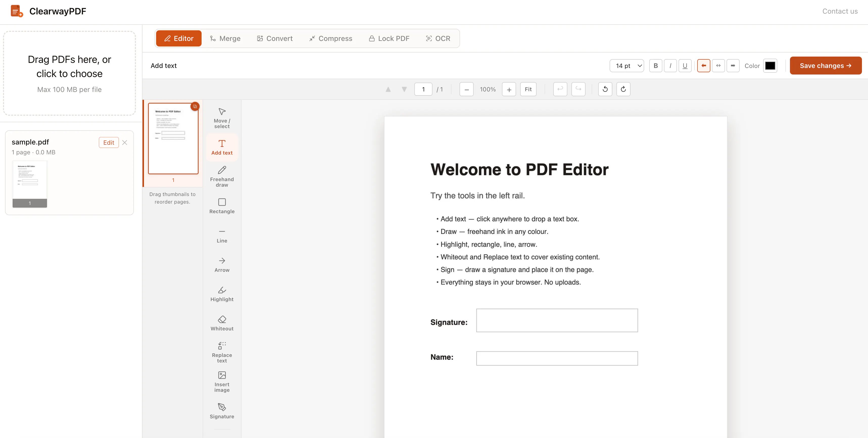Open the 14 pt font size dropdown
The image size is (868, 438).
(x=627, y=66)
